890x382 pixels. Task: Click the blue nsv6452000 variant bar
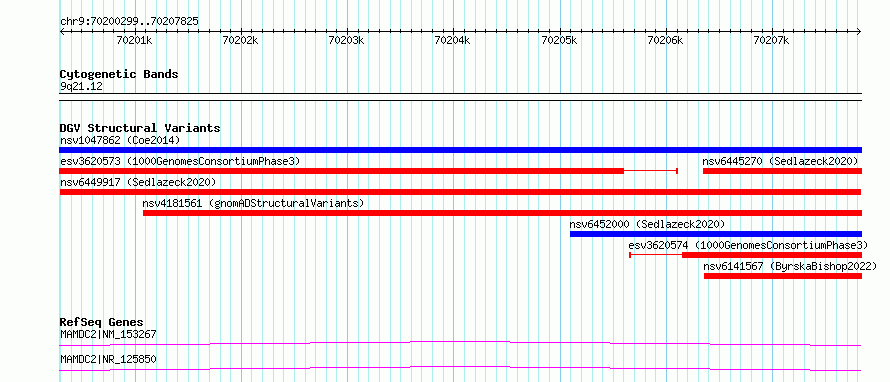(716, 234)
